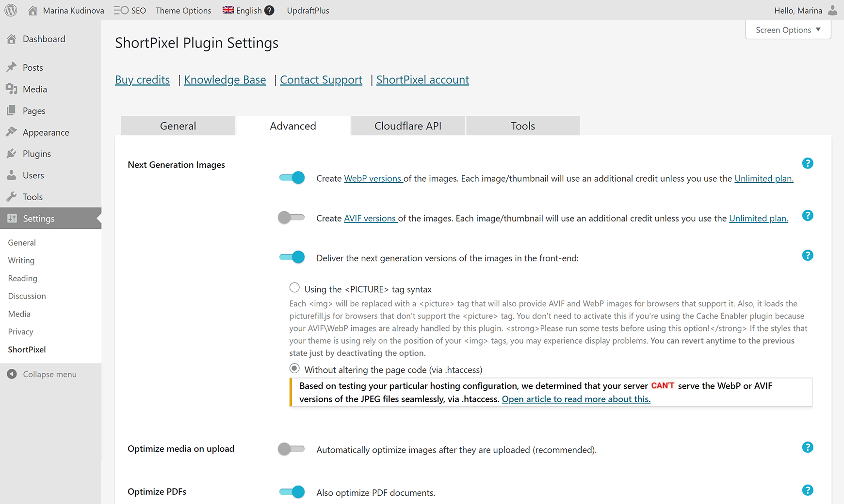Open help for WebP versions option
Screen dimensions: 844x504
click(x=808, y=163)
